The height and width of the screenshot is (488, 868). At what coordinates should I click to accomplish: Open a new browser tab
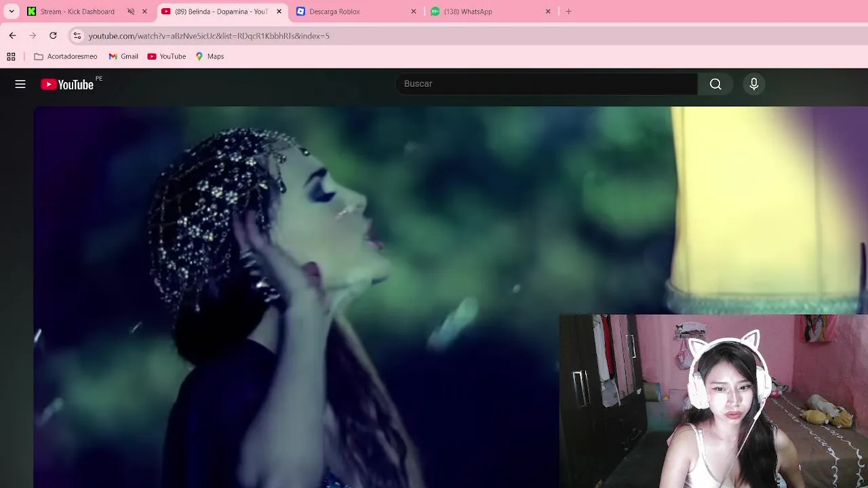pyautogui.click(x=568, y=12)
